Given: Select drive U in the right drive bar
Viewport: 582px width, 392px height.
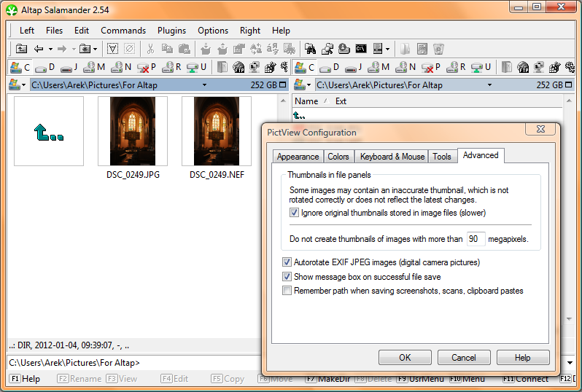Looking at the screenshot, I should coord(482,68).
